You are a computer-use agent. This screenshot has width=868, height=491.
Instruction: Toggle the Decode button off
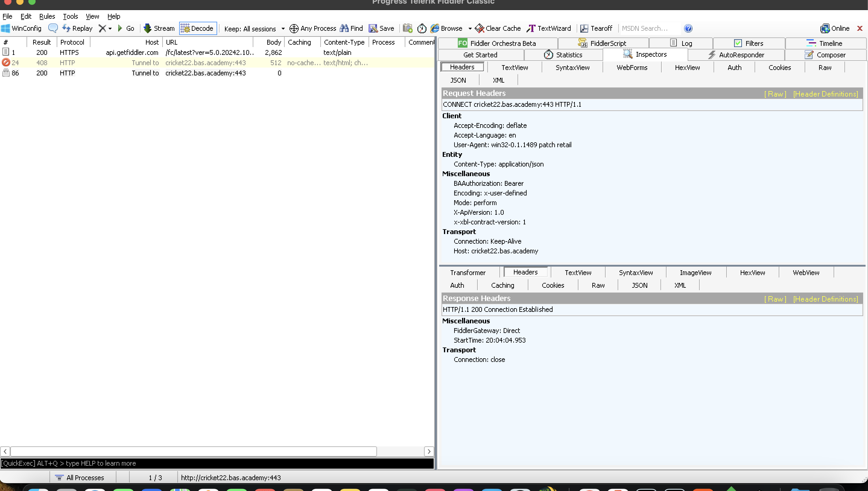pyautogui.click(x=198, y=28)
